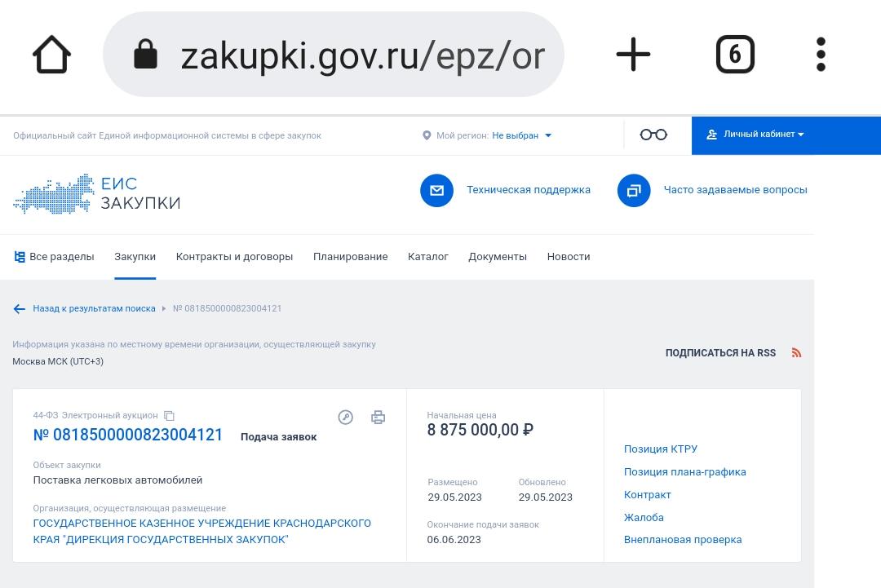The image size is (881, 588).
Task: Tap the address bar showing zakupki.gov.ru
Action: click(x=334, y=54)
